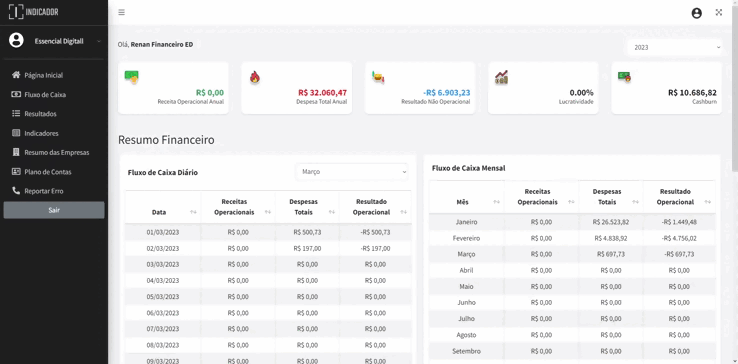
Task: Open Fluxo de Caixa menu item
Action: (x=45, y=95)
